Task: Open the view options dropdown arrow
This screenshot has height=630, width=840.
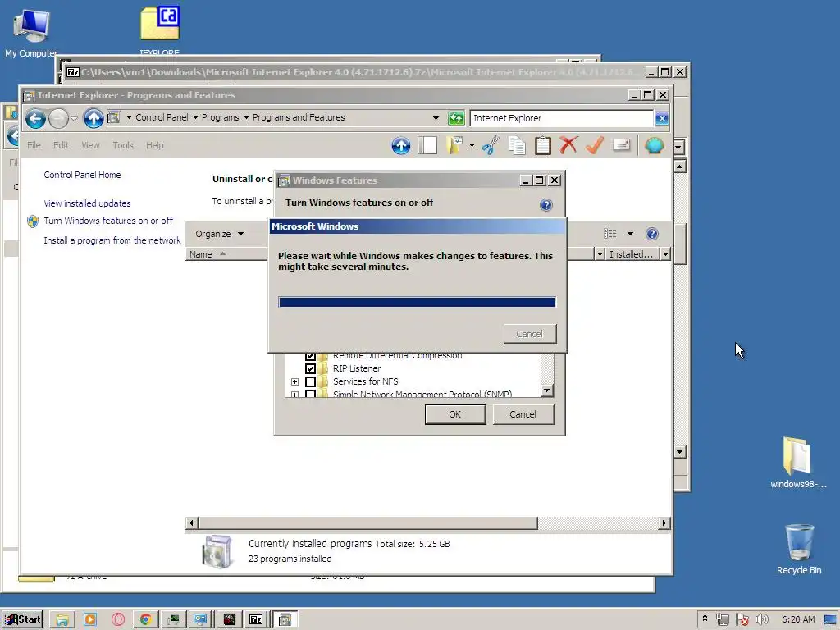Action: pyautogui.click(x=630, y=234)
